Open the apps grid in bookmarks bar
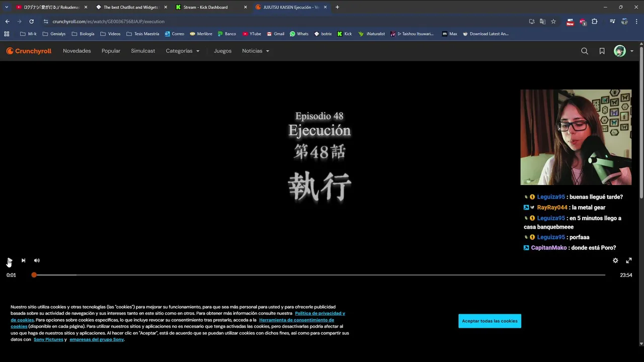This screenshot has width=644, height=362. 7,34
